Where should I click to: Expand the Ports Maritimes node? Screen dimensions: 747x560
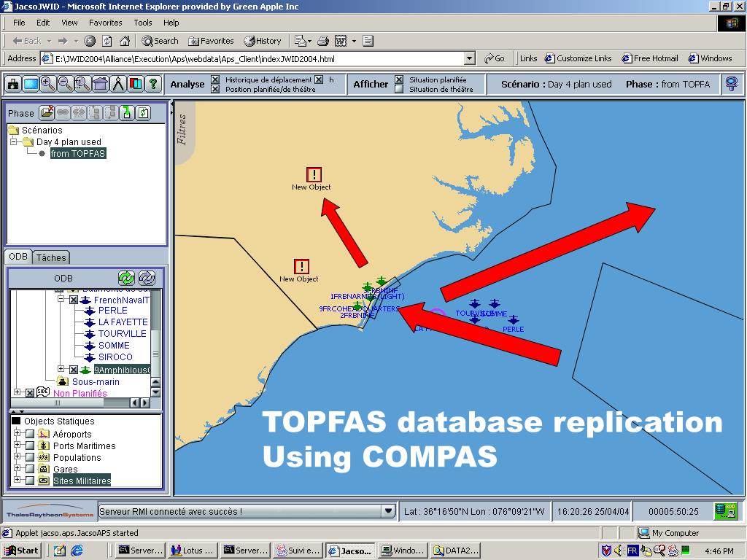[x=18, y=445]
